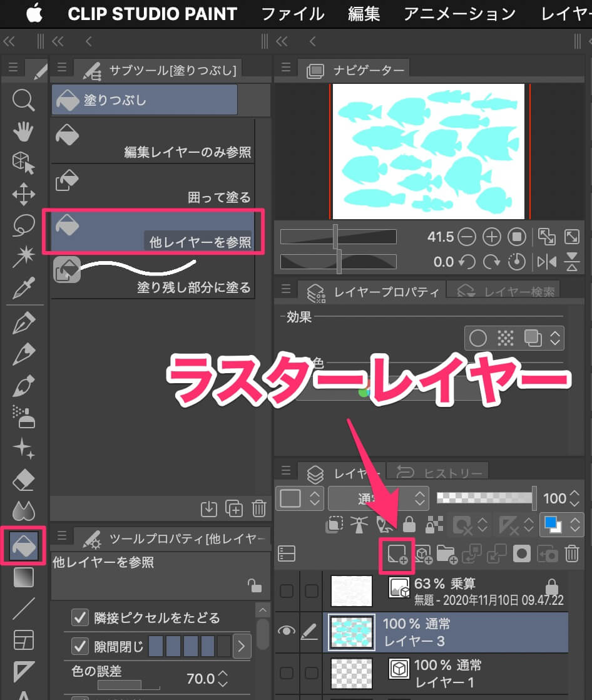Select the Eraser tool

coord(23,481)
